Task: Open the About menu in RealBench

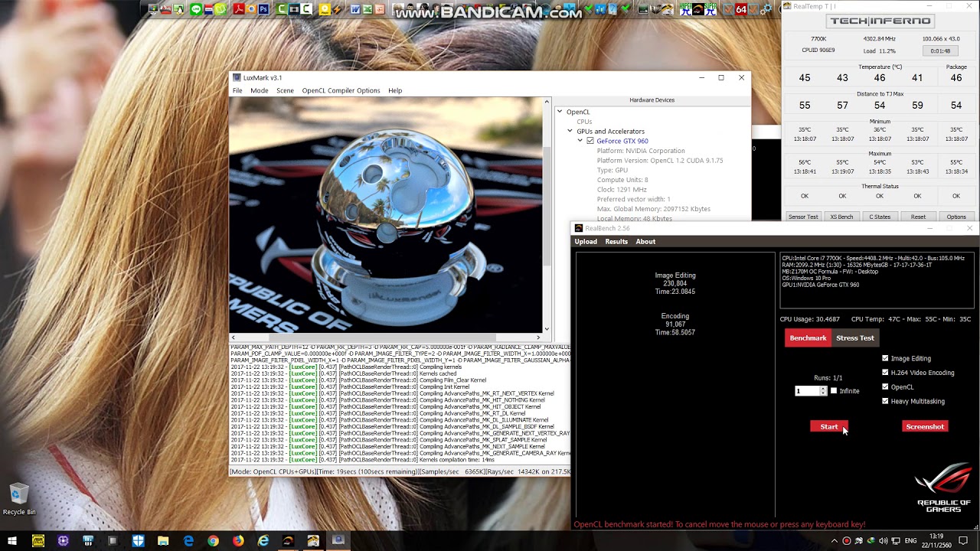Action: 645,241
